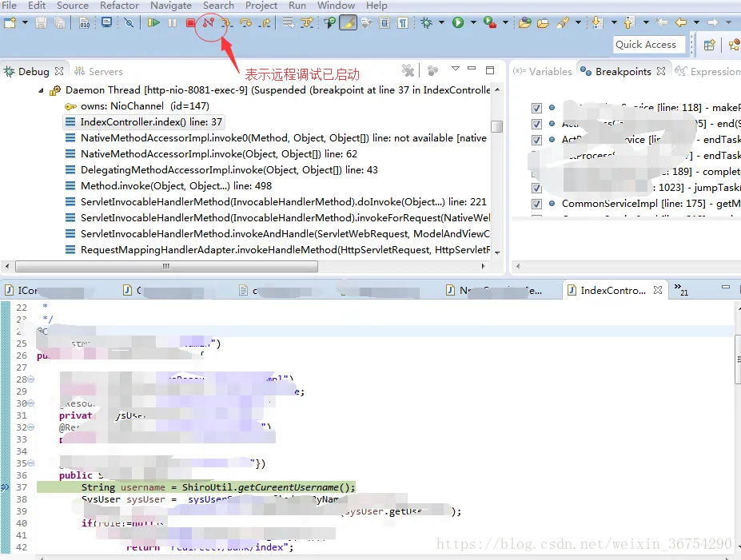741x560 pixels.
Task: Click the Step Into icon
Action: pyautogui.click(x=227, y=22)
